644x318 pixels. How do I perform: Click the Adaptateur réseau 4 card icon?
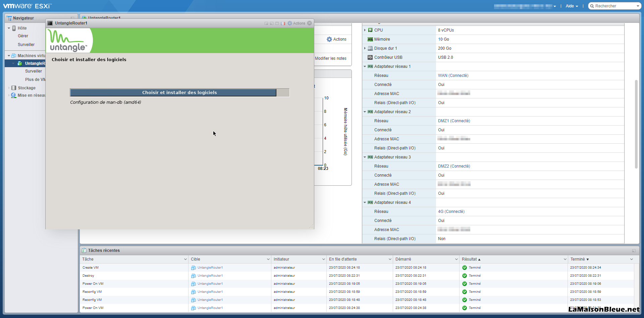(370, 202)
